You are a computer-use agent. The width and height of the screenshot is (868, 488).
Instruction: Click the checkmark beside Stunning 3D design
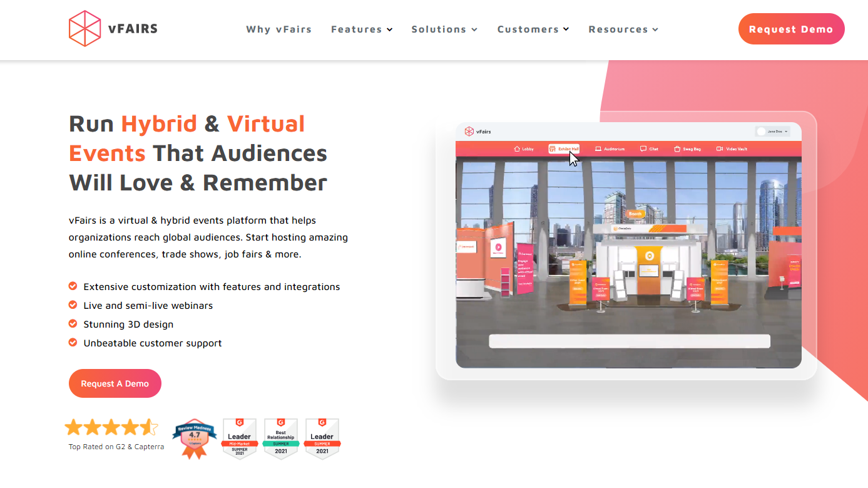[x=73, y=324]
